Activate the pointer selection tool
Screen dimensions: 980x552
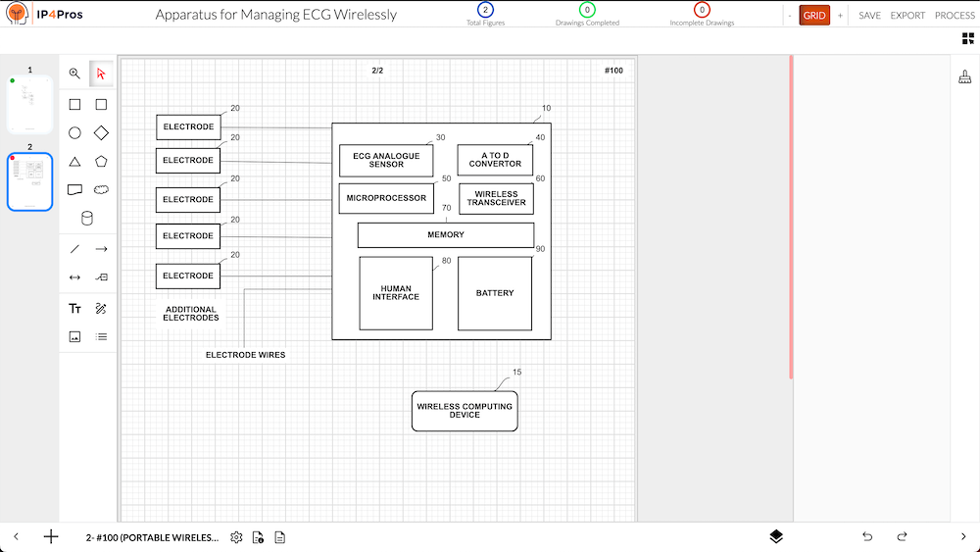(101, 74)
